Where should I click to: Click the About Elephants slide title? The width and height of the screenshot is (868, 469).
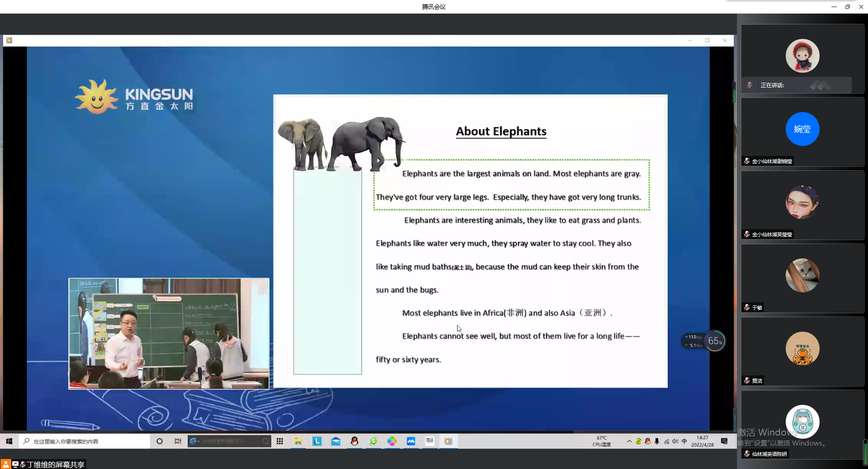click(x=501, y=131)
